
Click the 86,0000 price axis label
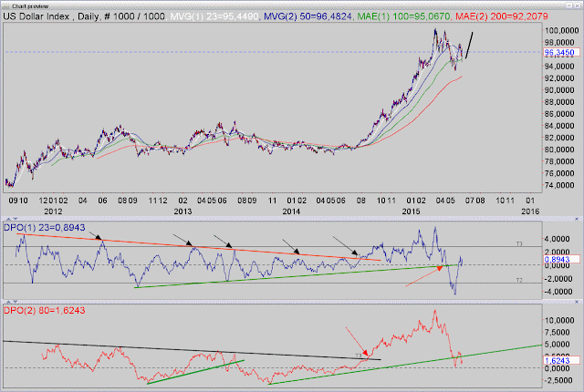(559, 114)
